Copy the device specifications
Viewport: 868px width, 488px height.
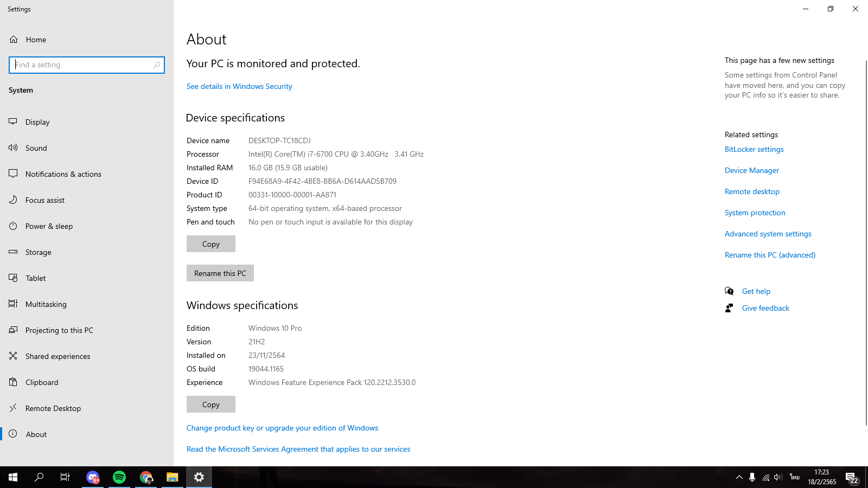pyautogui.click(x=211, y=244)
